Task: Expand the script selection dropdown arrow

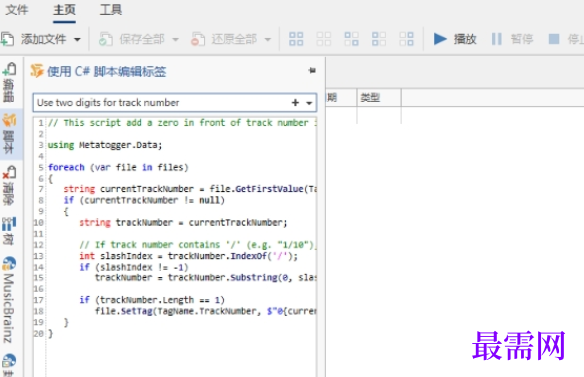Action: (309, 103)
